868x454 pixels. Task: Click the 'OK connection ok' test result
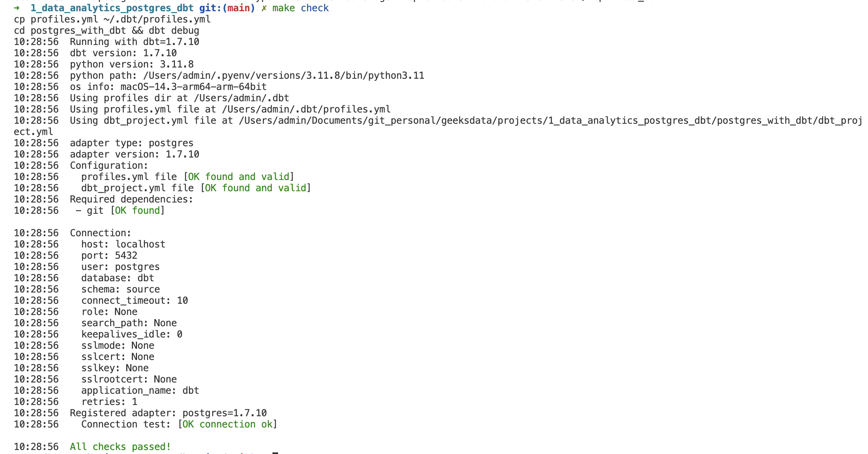click(227, 424)
